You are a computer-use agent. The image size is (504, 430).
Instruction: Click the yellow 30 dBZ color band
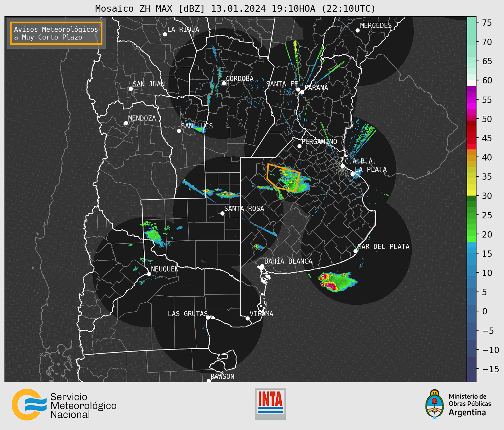471,193
